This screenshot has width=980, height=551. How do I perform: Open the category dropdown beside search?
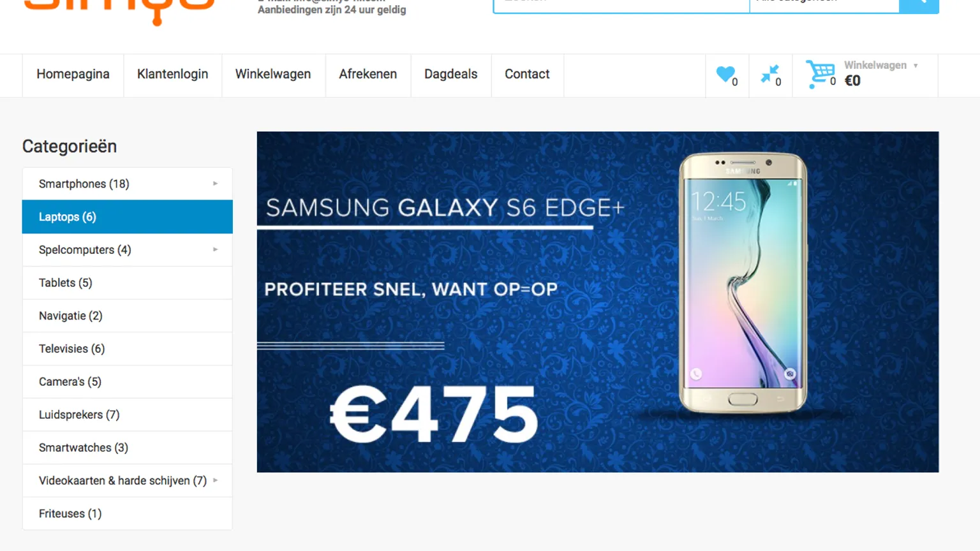[x=824, y=5]
